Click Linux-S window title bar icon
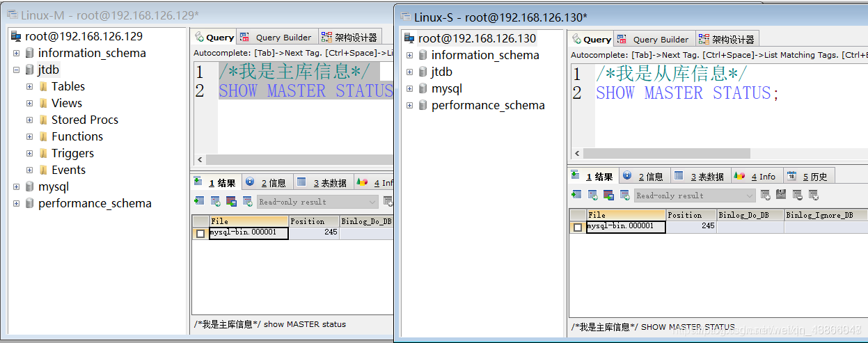868x343 pixels. pyautogui.click(x=404, y=17)
